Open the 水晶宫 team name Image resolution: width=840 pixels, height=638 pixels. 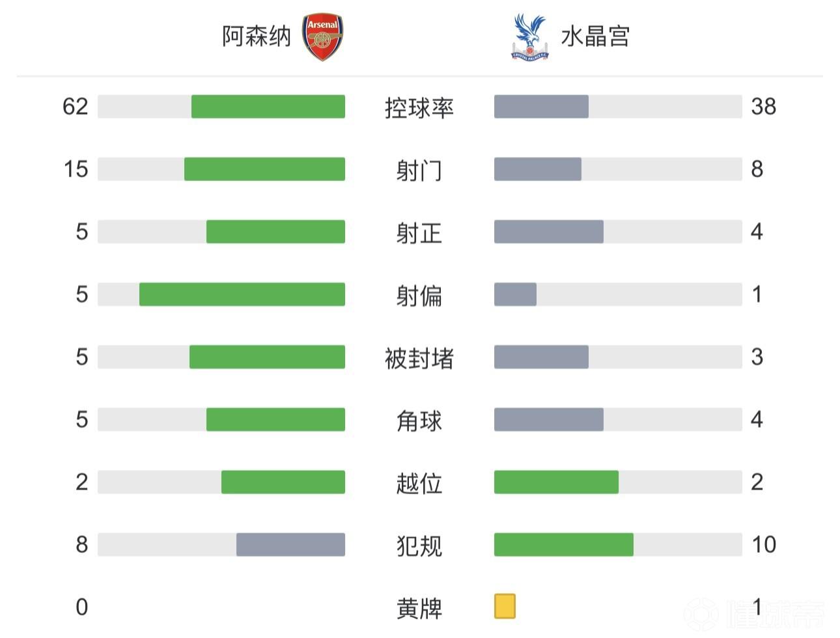tap(595, 36)
